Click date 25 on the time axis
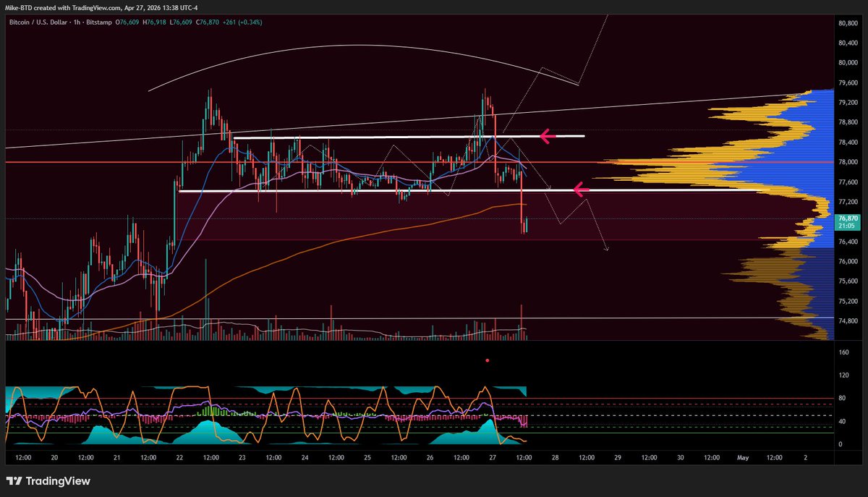This screenshot has width=868, height=497. 367,458
